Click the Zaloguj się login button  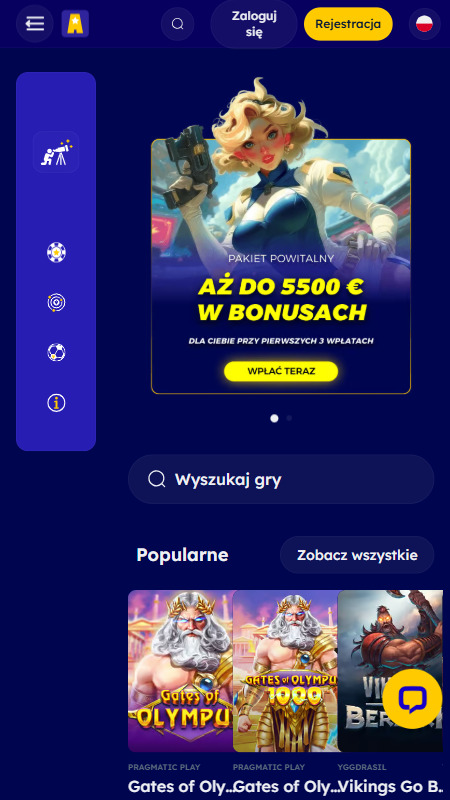[x=254, y=24]
